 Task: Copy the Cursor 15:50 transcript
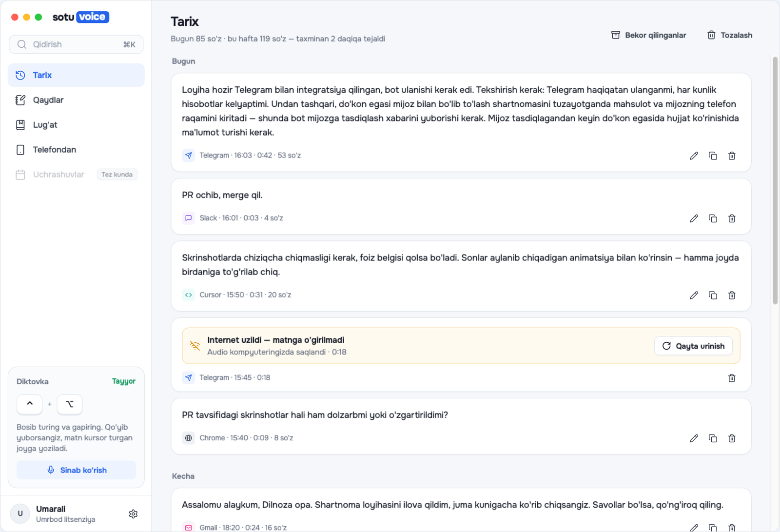(713, 295)
